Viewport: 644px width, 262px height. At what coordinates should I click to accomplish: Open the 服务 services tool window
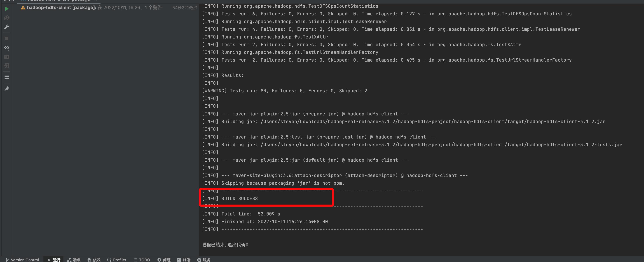tap(204, 260)
